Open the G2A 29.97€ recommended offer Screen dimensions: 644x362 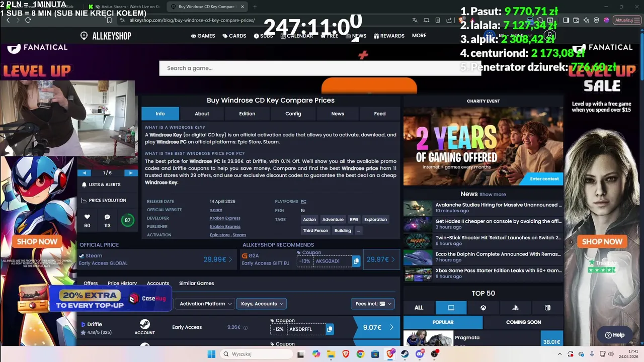(381, 259)
